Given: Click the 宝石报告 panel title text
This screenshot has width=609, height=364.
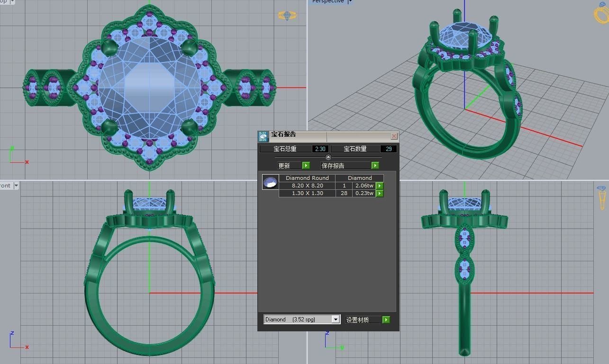Looking at the screenshot, I should pos(283,134).
